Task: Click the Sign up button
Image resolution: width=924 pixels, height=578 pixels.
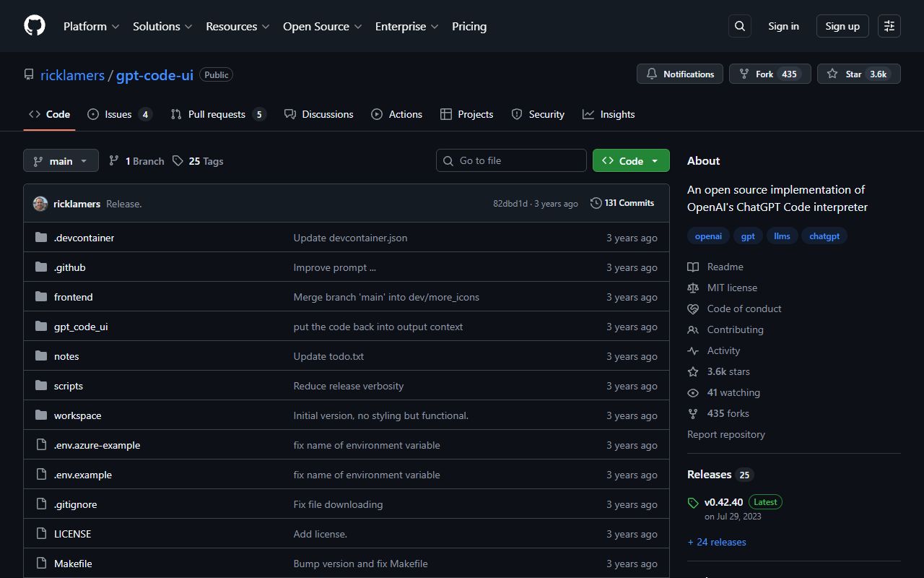Action: pyautogui.click(x=842, y=25)
